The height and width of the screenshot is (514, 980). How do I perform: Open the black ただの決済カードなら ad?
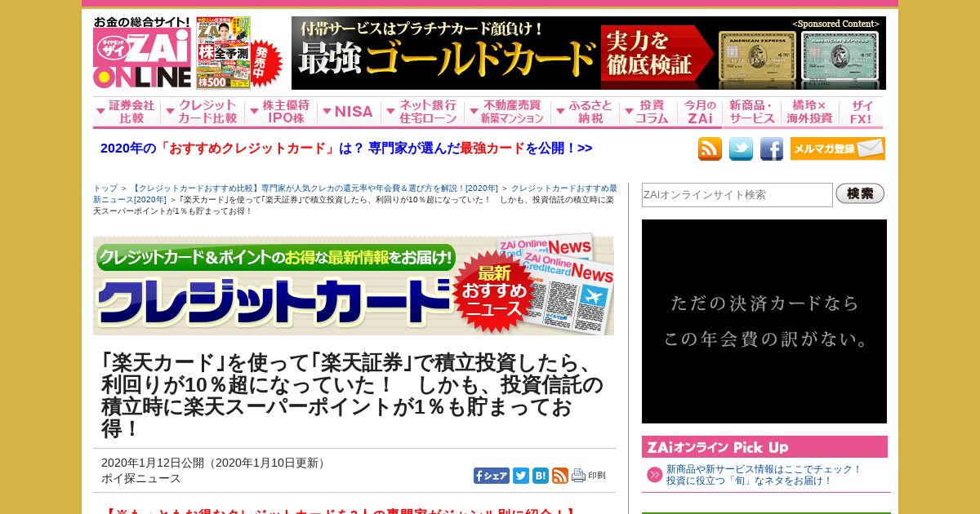(764, 321)
